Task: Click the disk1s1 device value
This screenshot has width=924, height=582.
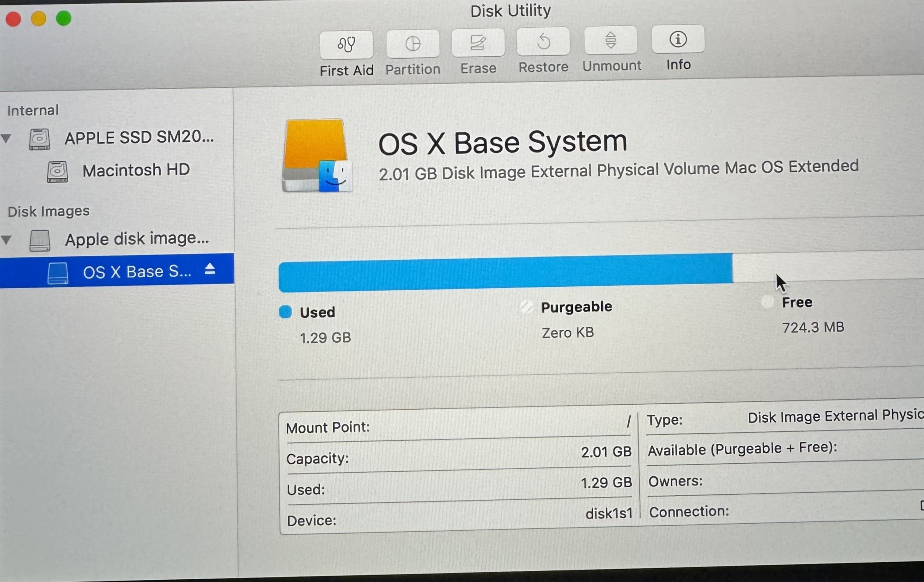Action: [x=609, y=514]
